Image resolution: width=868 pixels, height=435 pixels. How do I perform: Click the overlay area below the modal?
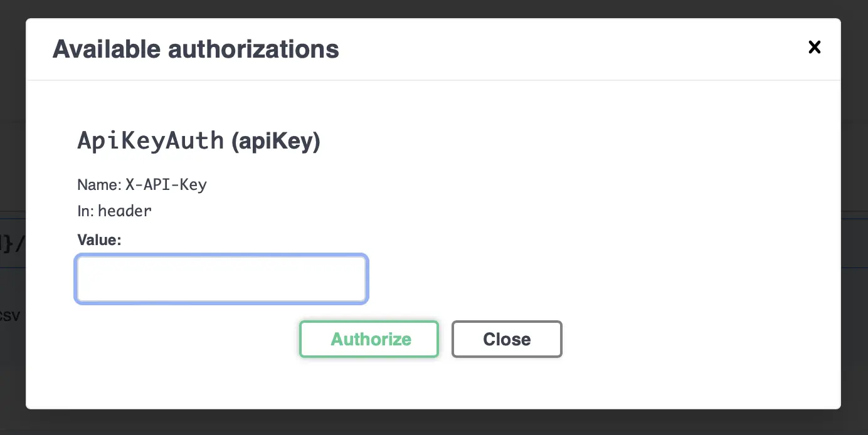pos(434,425)
